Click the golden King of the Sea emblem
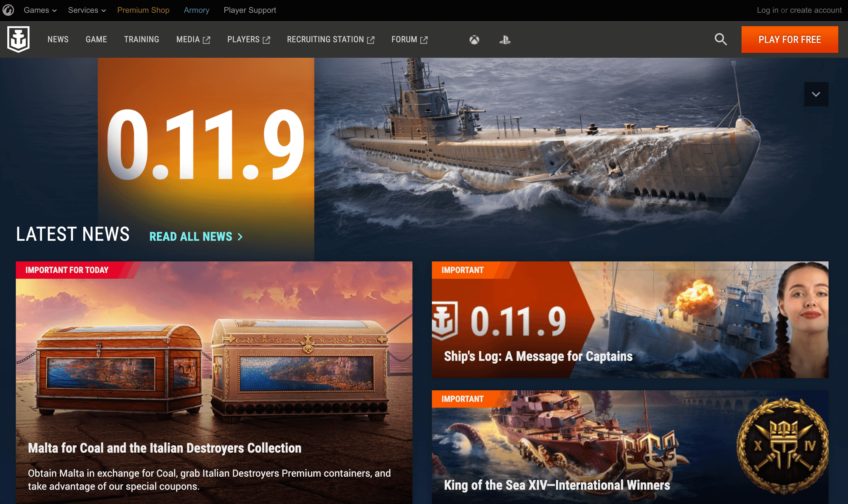The image size is (848, 504). point(783,446)
